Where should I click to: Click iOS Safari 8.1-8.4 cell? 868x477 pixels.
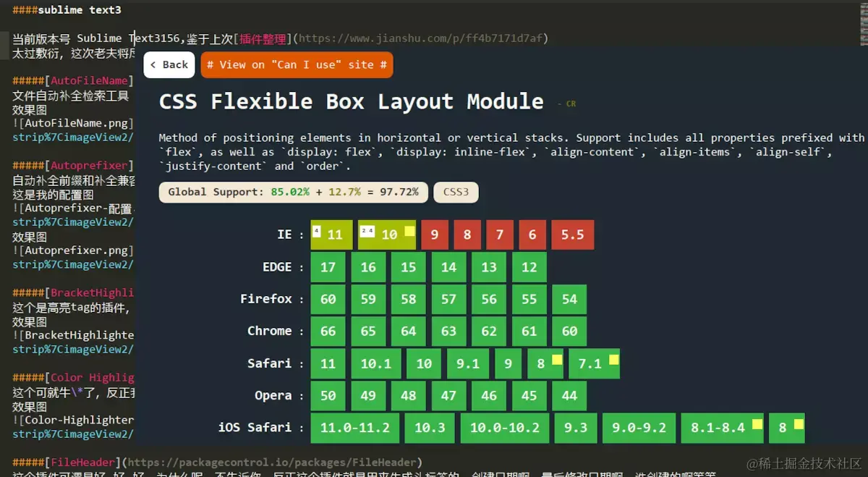722,428
